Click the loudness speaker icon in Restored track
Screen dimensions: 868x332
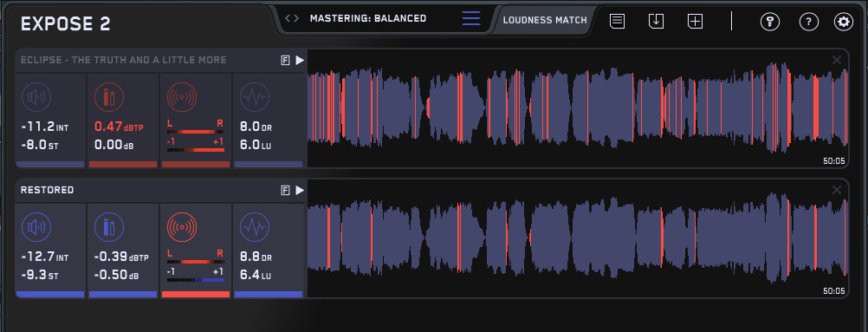pos(36,227)
